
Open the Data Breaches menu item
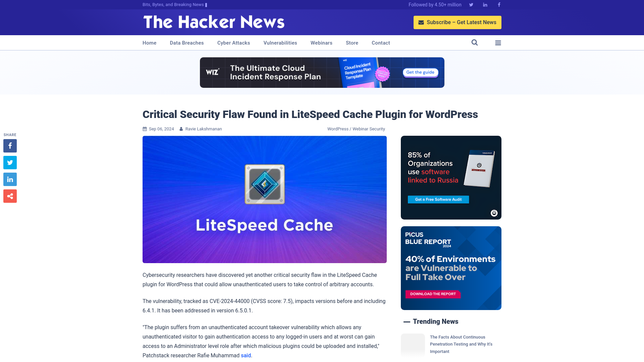tap(186, 43)
